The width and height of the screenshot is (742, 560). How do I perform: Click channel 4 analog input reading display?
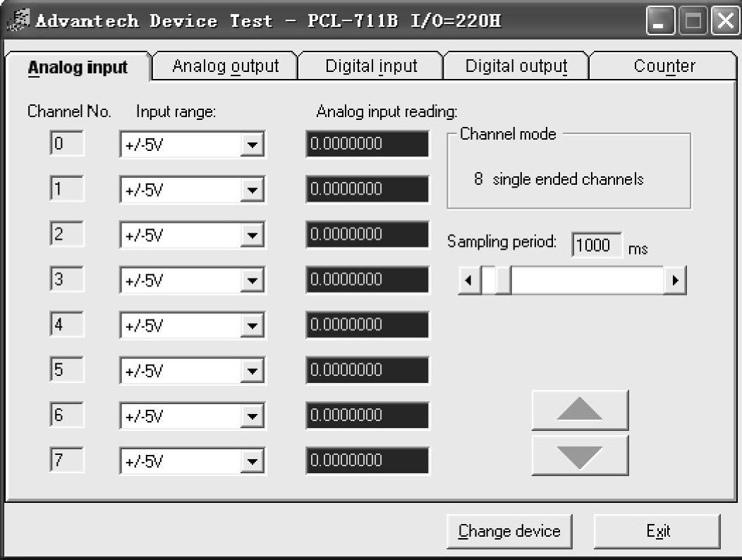point(367,324)
